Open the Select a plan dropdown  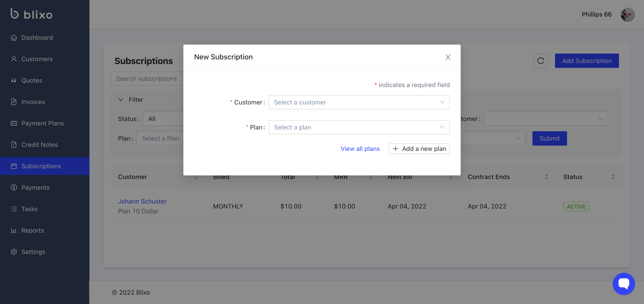point(359,127)
